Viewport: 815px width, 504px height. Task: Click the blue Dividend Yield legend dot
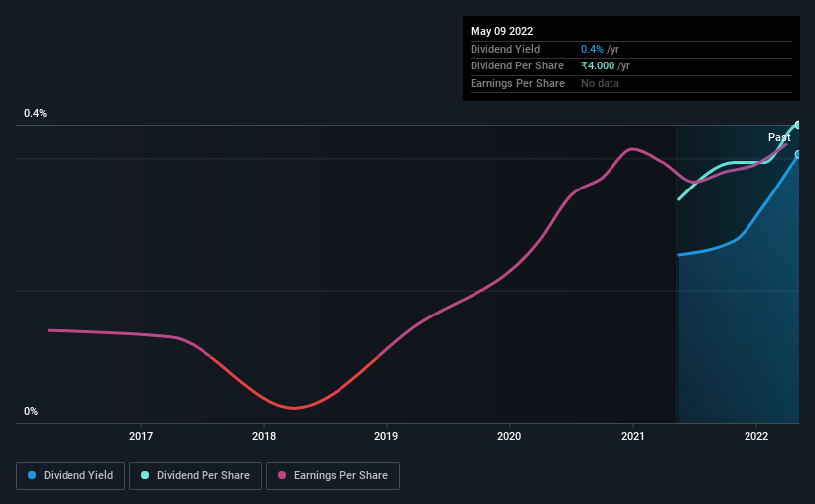(x=32, y=475)
